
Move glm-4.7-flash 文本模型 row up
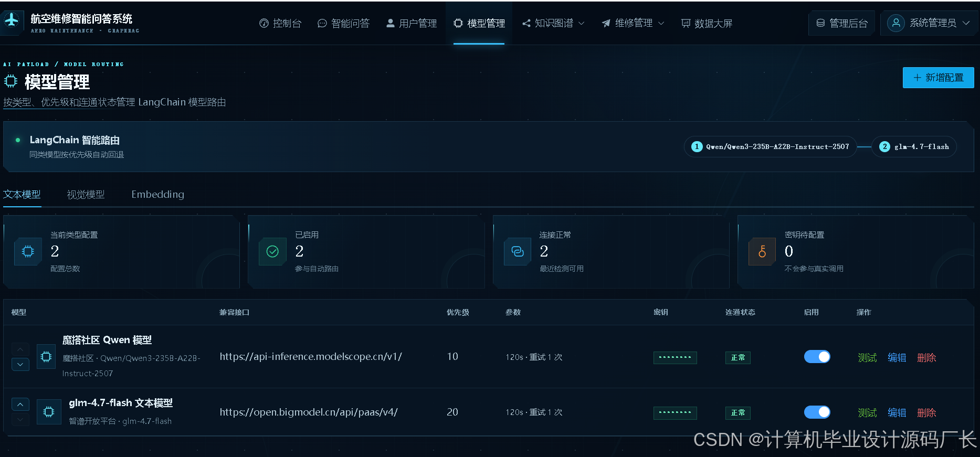pyautogui.click(x=20, y=405)
